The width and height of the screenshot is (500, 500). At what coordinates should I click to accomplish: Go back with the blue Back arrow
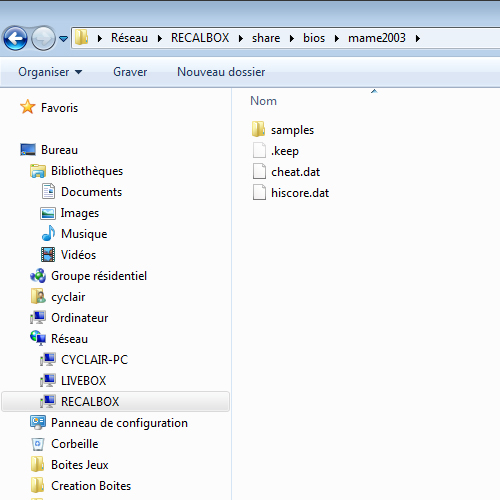[x=15, y=38]
